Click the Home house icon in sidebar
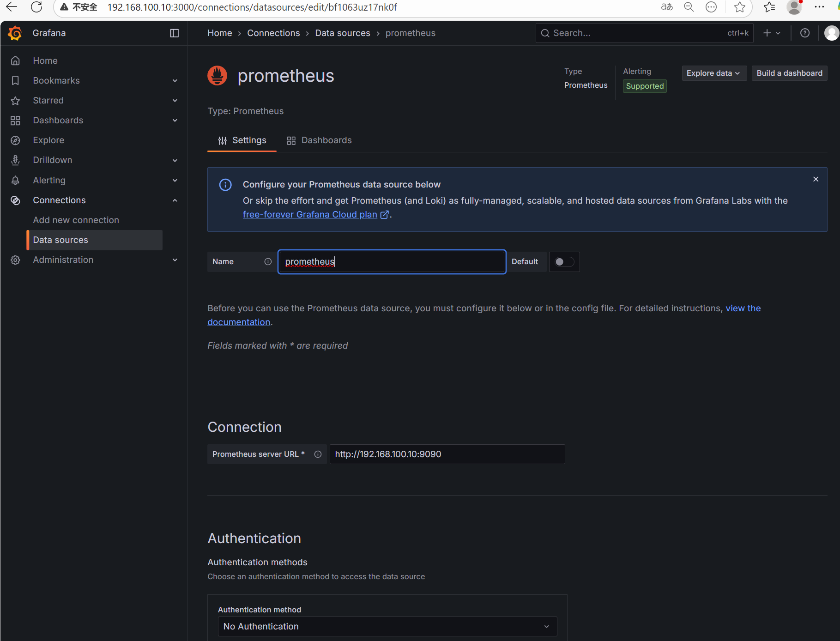 (15, 60)
